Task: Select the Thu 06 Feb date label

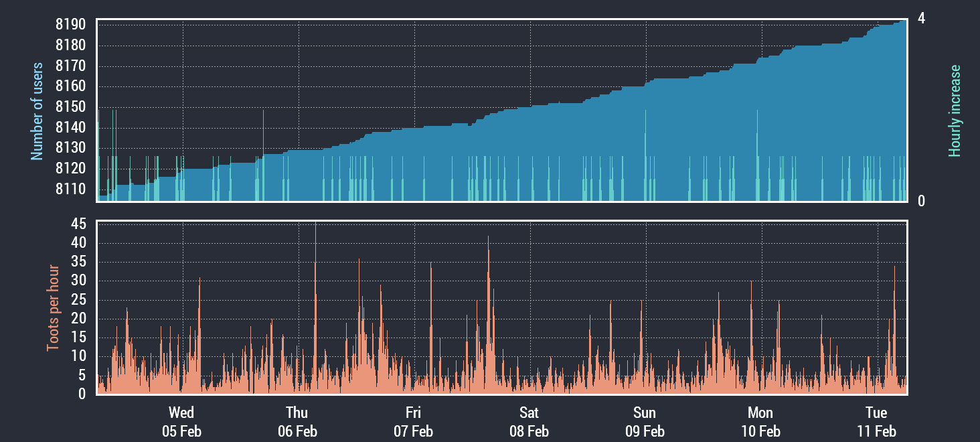Action: (x=297, y=422)
